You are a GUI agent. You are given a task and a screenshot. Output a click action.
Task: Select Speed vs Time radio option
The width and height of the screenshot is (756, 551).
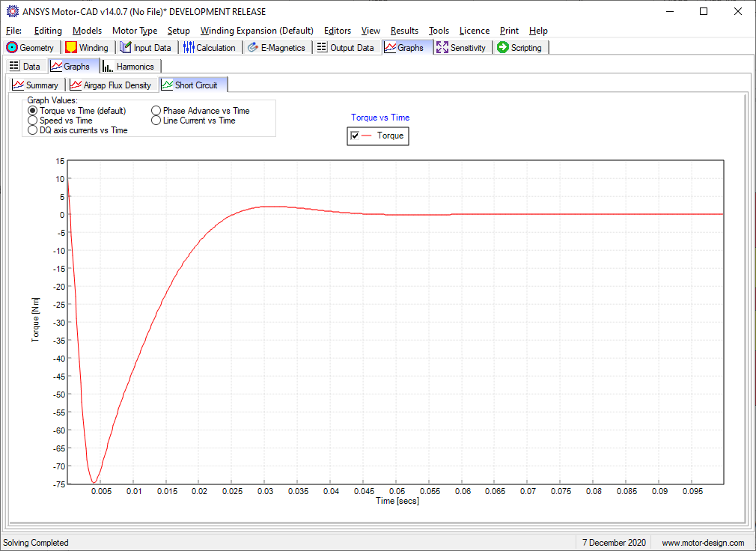point(32,121)
